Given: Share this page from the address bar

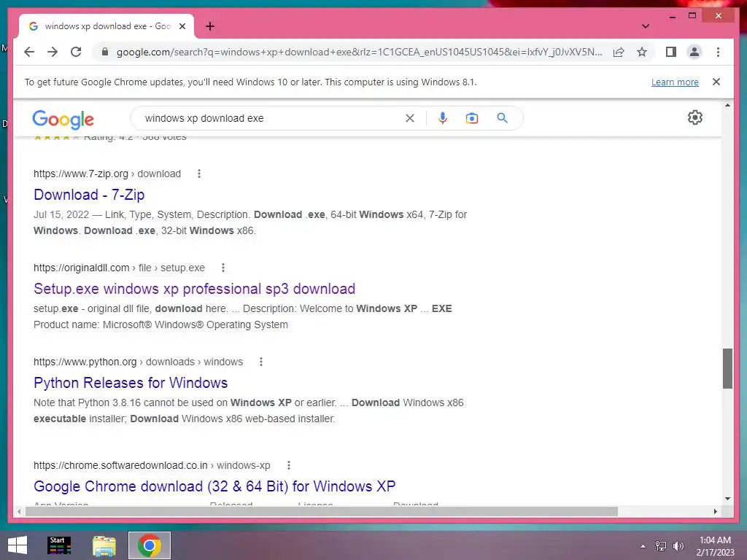Looking at the screenshot, I should click(x=619, y=52).
